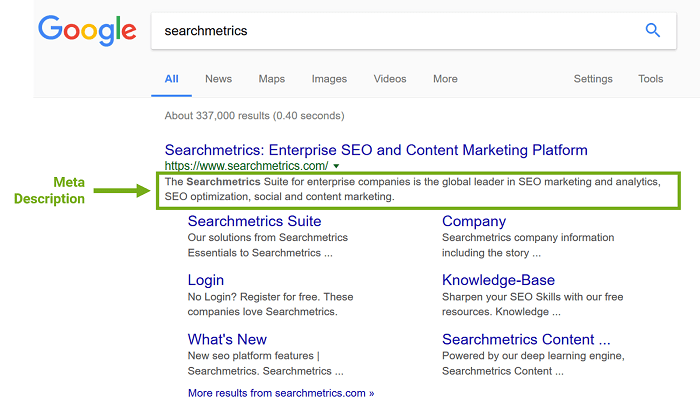
Task: Open the Login sitelink
Action: pyautogui.click(x=206, y=280)
